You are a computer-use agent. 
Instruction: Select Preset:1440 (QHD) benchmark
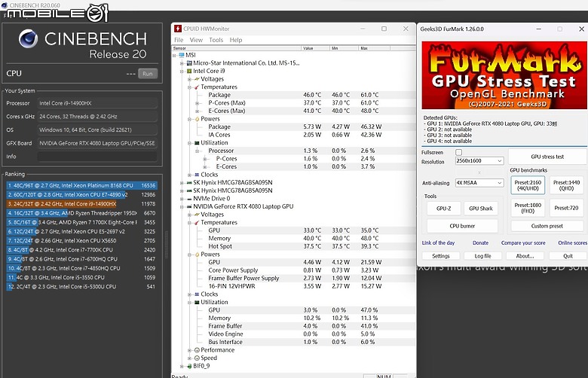566,185
